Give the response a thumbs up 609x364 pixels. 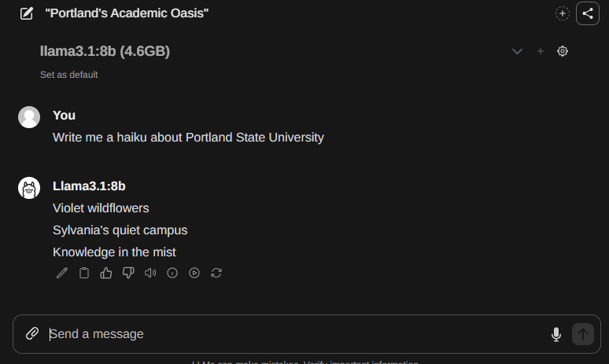(106, 273)
